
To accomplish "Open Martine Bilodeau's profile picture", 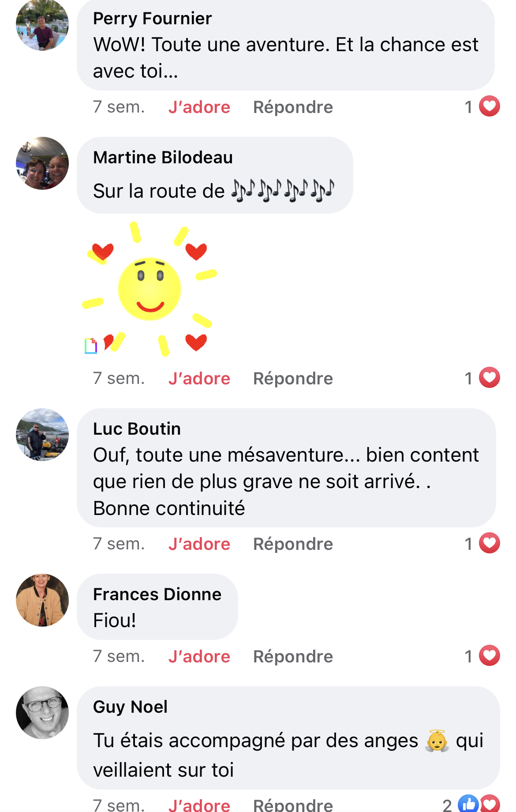I will [42, 163].
